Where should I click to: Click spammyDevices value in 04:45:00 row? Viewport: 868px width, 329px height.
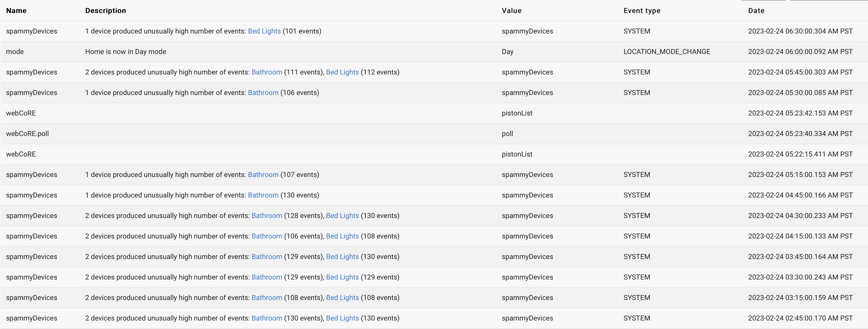click(x=527, y=195)
